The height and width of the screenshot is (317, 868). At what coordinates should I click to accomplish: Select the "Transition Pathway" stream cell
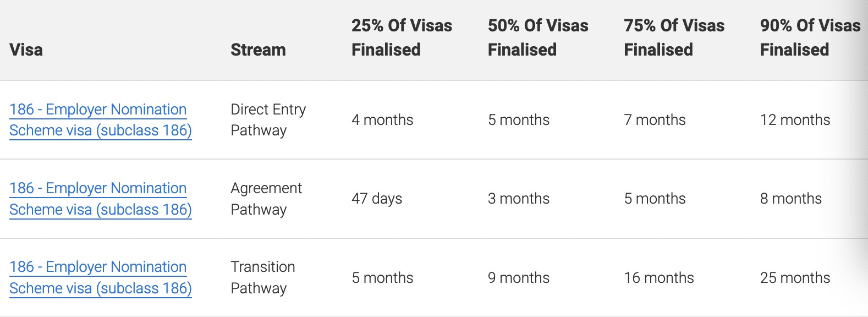pos(262,277)
